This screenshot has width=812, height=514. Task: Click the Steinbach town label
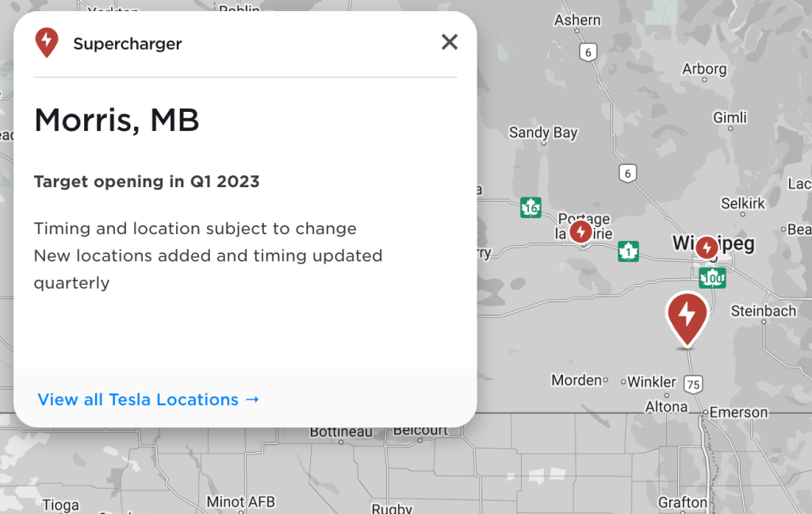click(764, 311)
